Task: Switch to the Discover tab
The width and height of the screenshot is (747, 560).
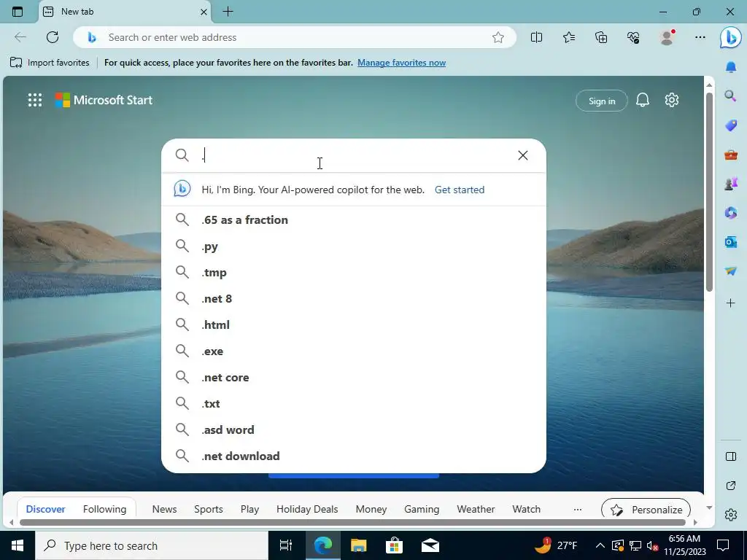Action: point(45,509)
